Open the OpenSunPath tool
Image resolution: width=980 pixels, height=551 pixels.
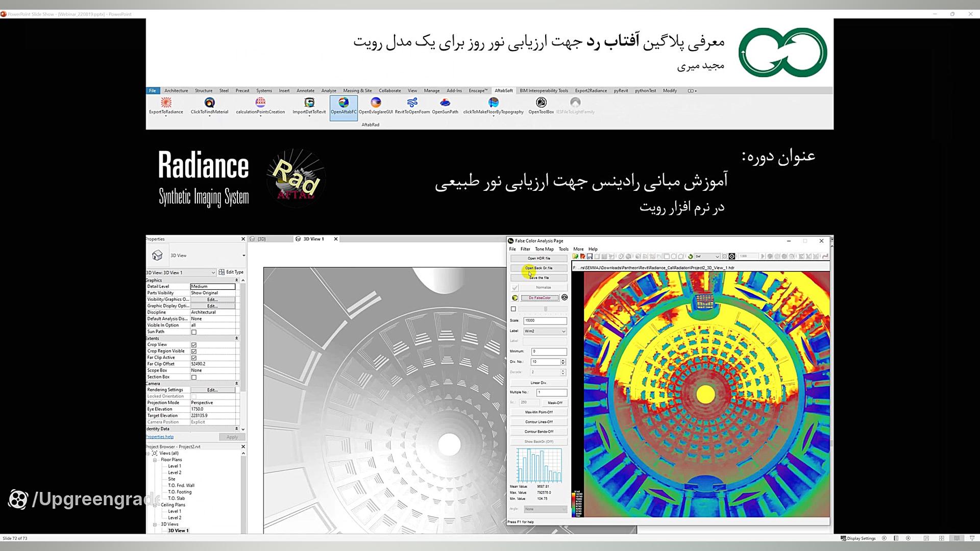click(x=445, y=106)
